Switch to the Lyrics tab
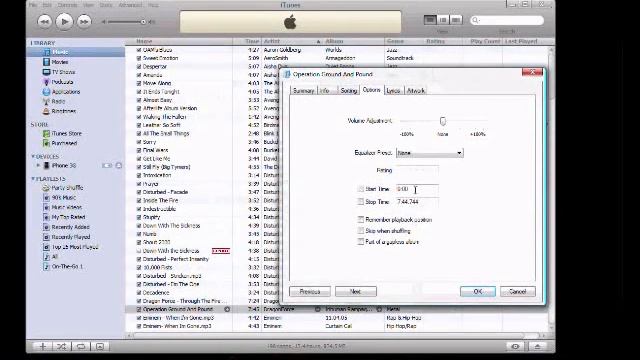The height and width of the screenshot is (360, 640). pos(393,91)
